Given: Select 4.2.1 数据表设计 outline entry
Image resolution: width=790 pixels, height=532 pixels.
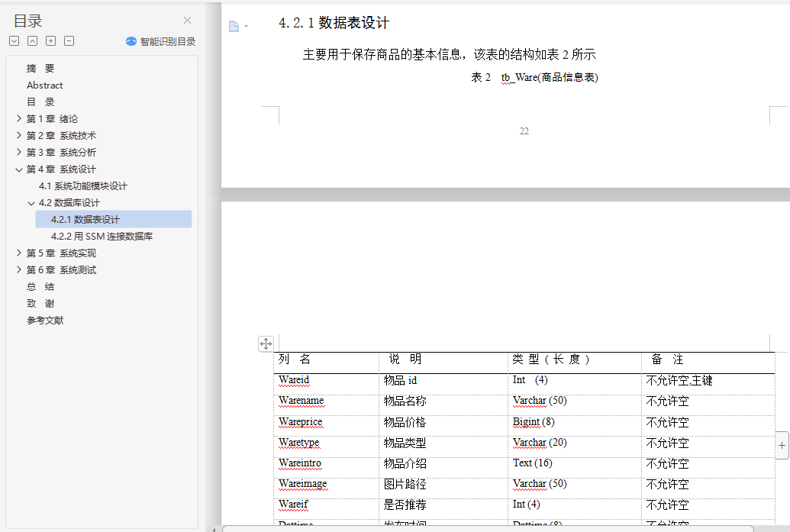Looking at the screenshot, I should (x=114, y=219).
